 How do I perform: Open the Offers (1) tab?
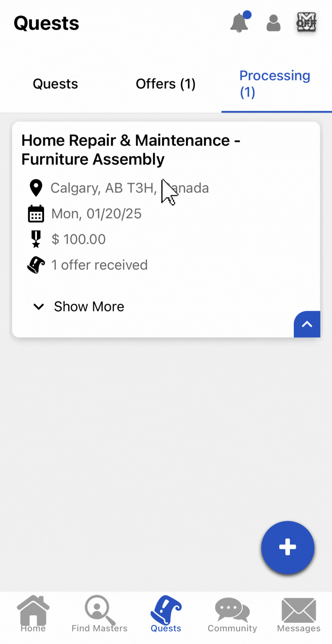pos(166,84)
